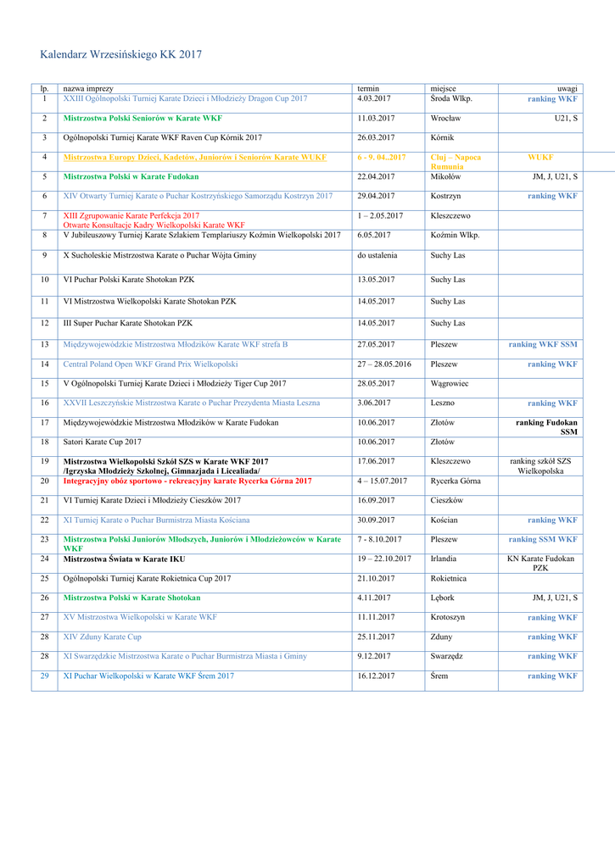Viewport: 615px width, 868px height.
Task: Click the KN Karate Fudokan PZK remark
Action: (x=541, y=564)
